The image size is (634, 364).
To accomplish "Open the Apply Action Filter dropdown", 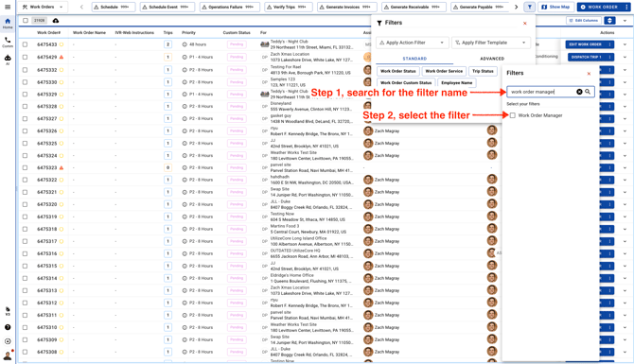I will pos(412,43).
